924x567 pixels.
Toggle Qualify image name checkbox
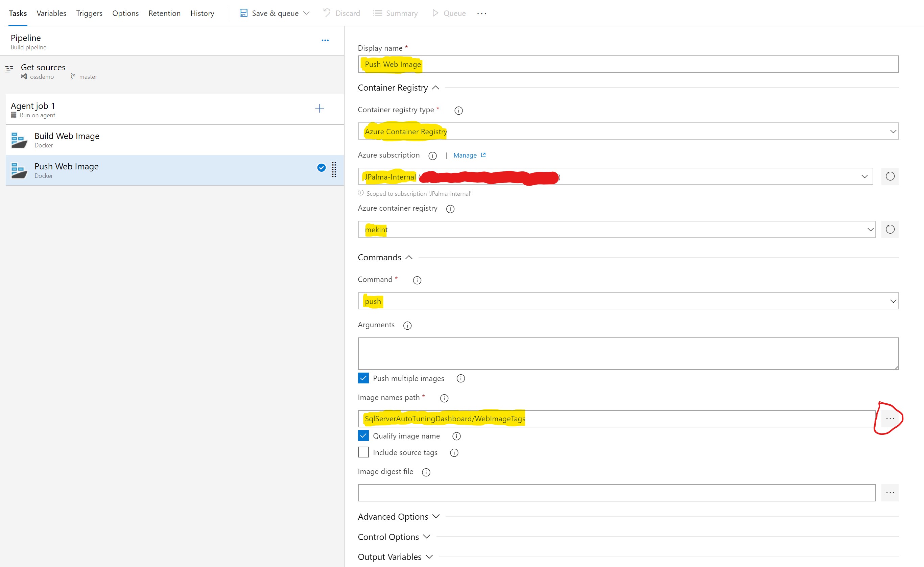tap(363, 436)
